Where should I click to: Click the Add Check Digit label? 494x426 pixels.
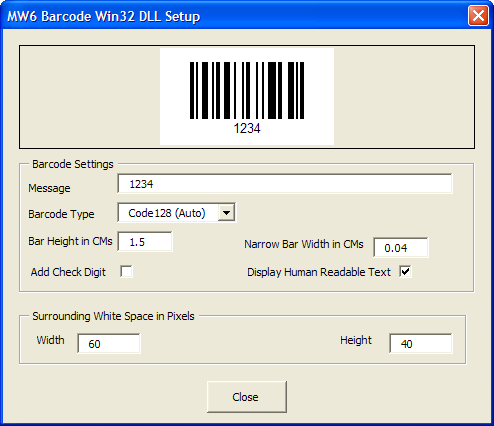tap(68, 272)
